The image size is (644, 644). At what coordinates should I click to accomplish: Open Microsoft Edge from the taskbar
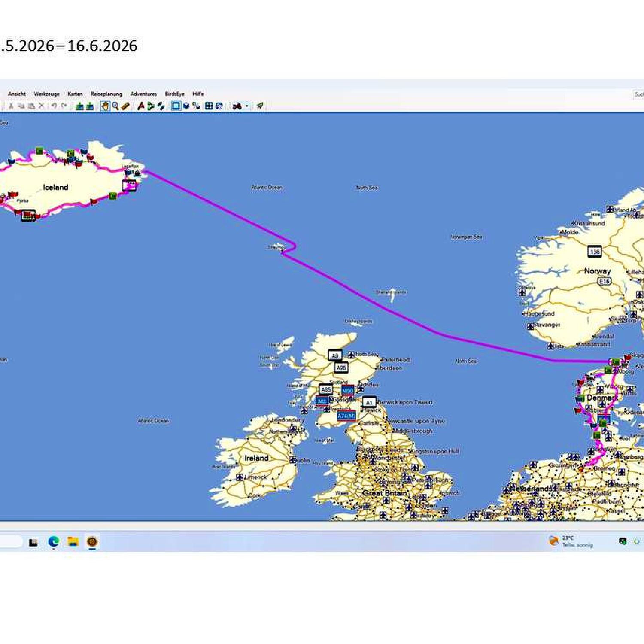(x=53, y=542)
